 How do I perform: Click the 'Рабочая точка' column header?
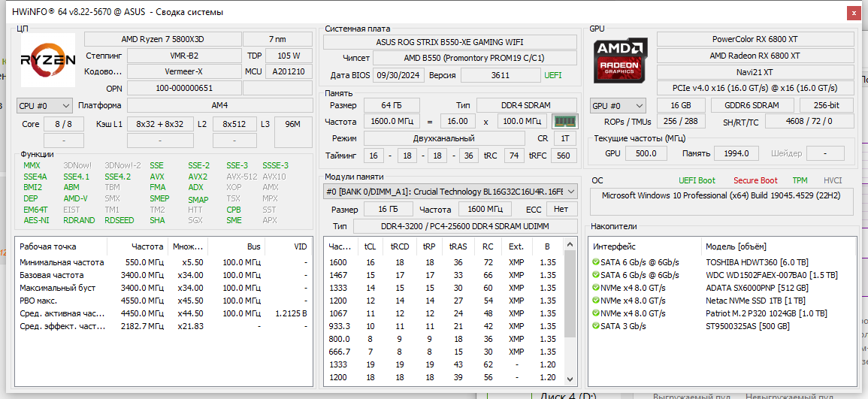61,246
